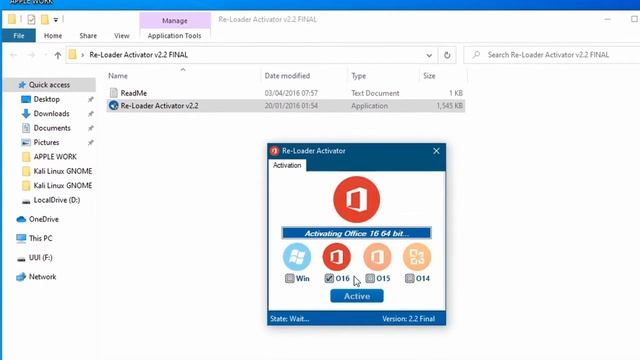Switch to the Share ribbon tab
Screen dimensions: 640x360
point(88,36)
